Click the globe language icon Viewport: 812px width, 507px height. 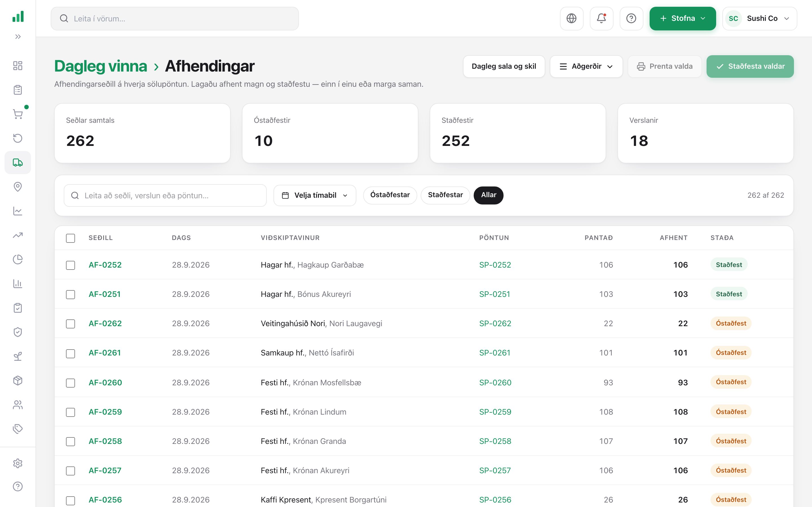click(572, 18)
